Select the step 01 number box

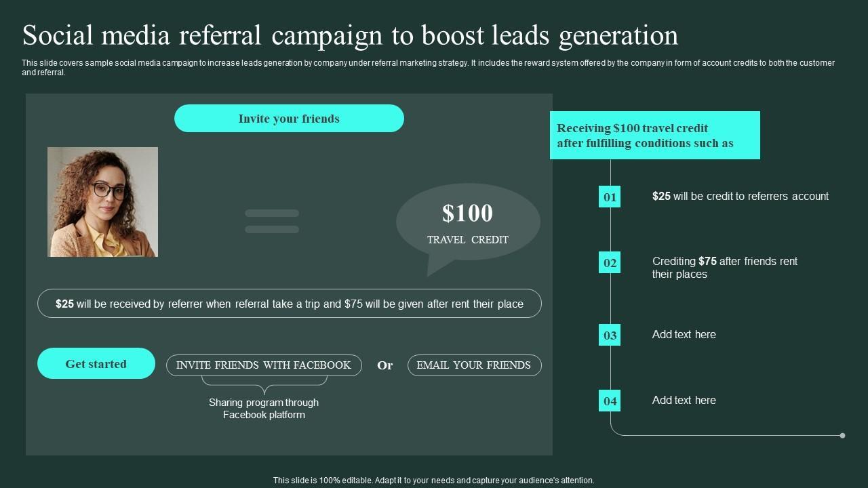tap(610, 197)
